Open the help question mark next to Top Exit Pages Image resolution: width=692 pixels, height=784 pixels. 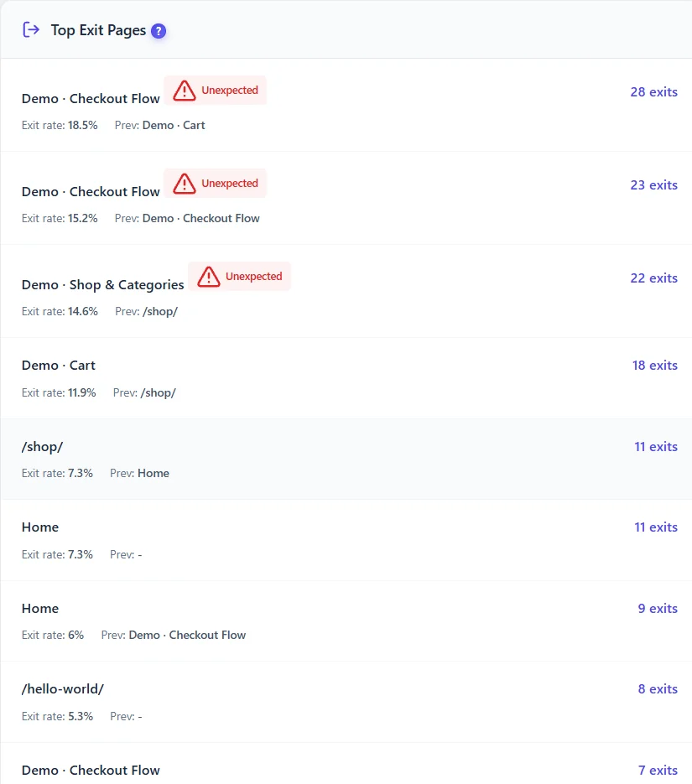pyautogui.click(x=159, y=31)
